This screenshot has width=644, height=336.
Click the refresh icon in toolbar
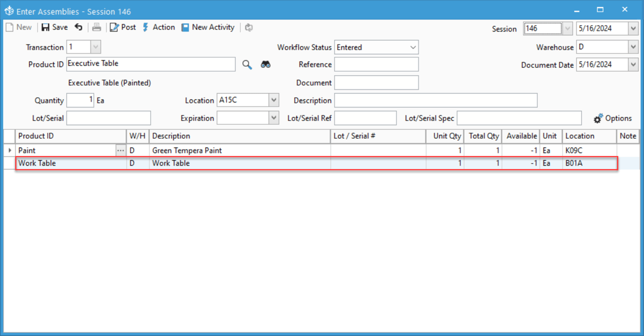coord(249,28)
